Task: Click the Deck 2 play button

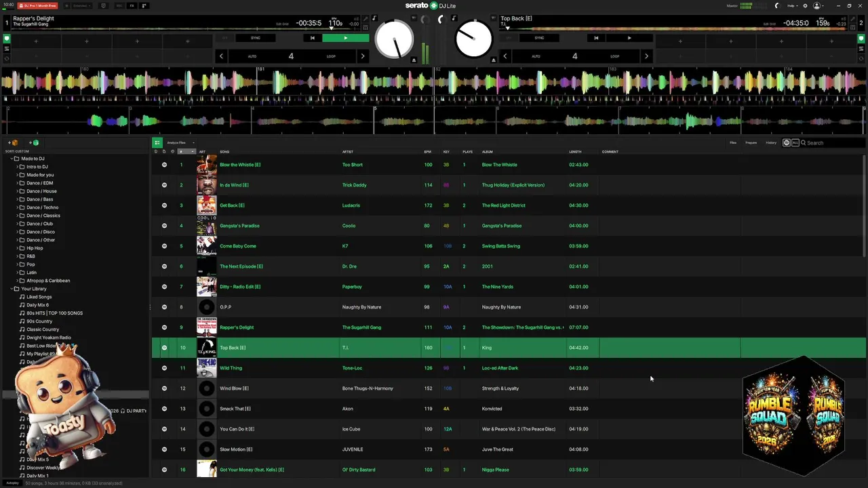Action: (629, 38)
